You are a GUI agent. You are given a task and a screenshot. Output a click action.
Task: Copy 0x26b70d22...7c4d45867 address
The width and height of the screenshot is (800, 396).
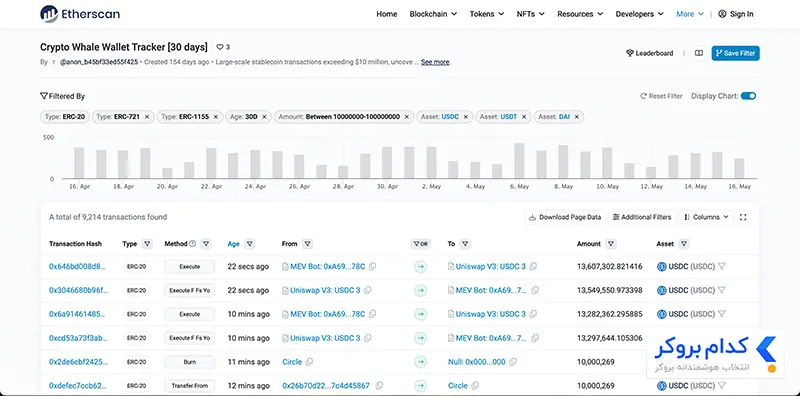point(379,386)
